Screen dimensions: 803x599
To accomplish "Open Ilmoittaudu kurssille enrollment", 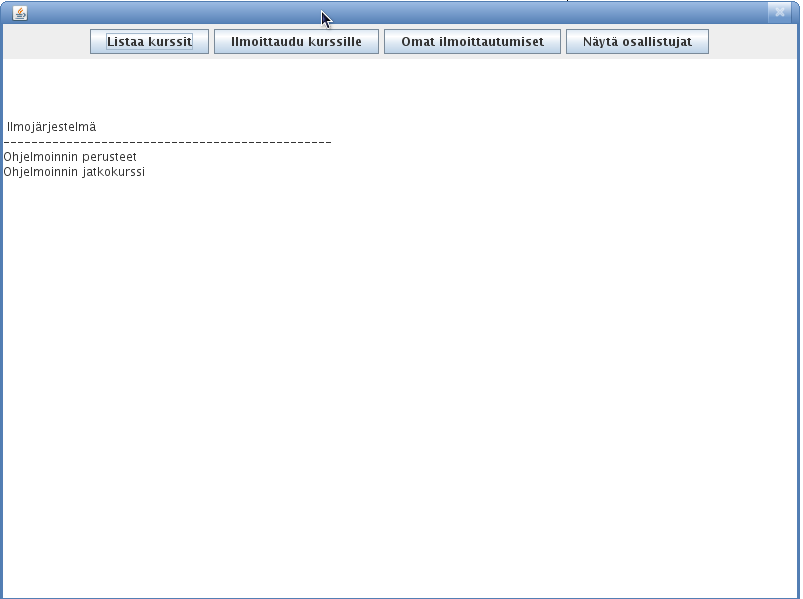I will point(296,41).
